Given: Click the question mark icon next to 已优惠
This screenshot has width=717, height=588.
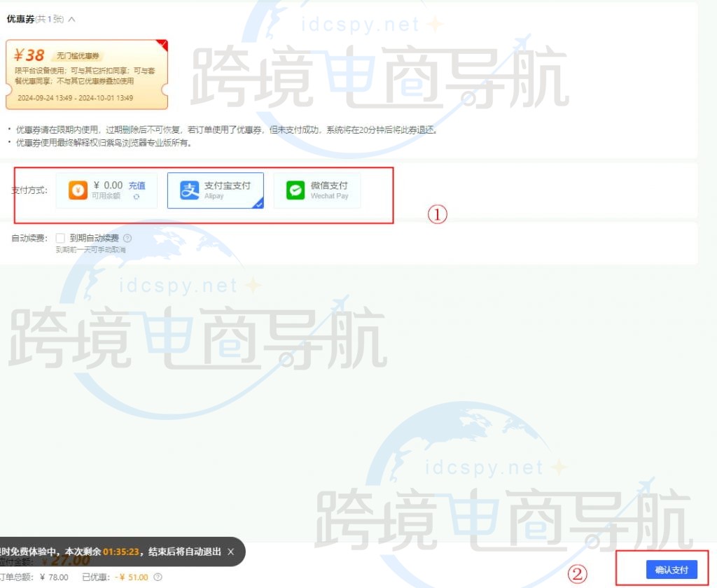Looking at the screenshot, I should 157,577.
